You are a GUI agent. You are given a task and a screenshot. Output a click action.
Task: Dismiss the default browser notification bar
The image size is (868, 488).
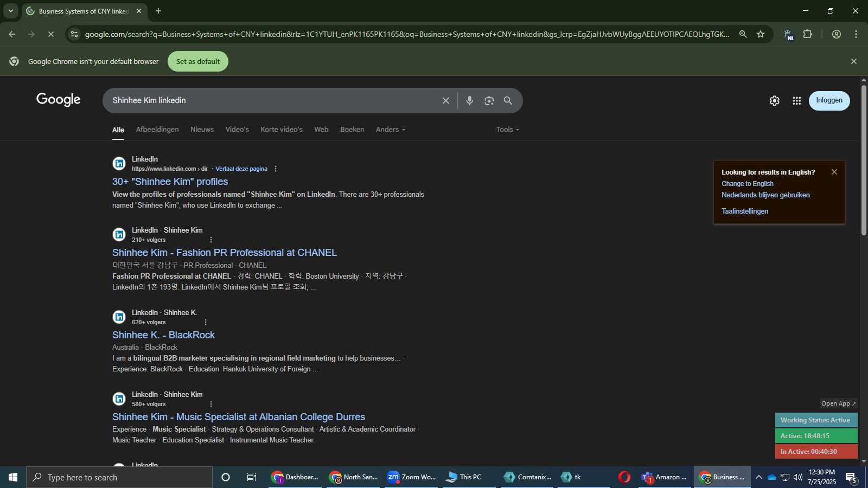pyautogui.click(x=854, y=61)
